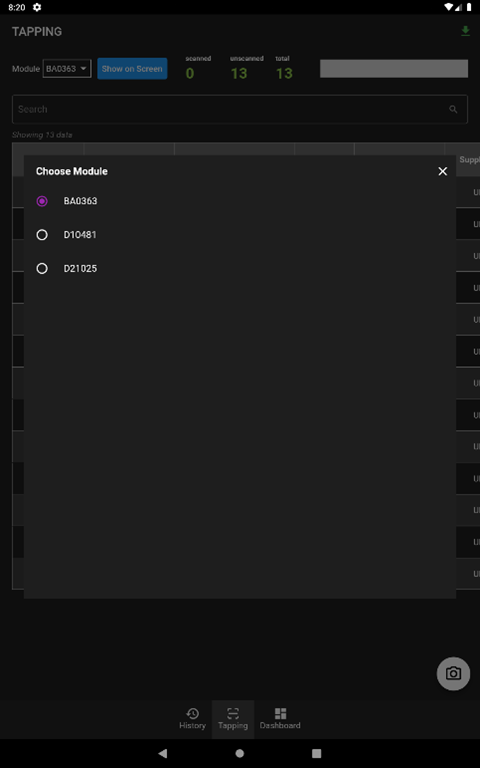The image size is (480, 768).
Task: Switch to the Tapping tab
Action: pyautogui.click(x=233, y=719)
